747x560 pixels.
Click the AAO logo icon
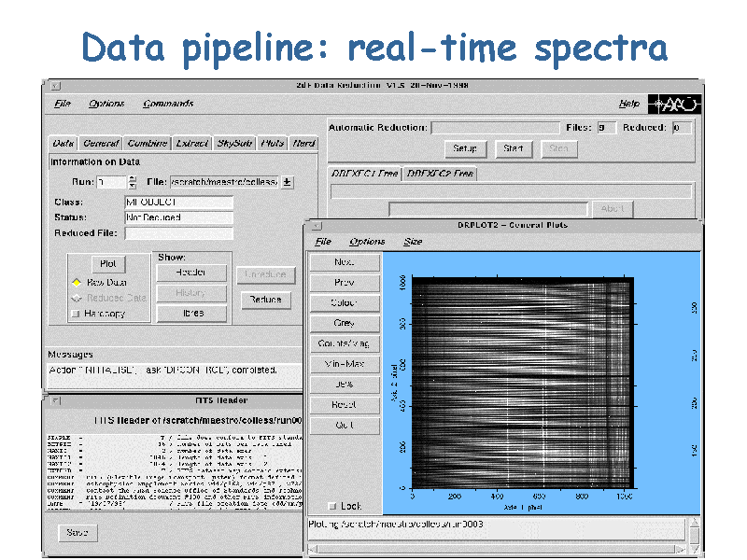click(x=674, y=104)
